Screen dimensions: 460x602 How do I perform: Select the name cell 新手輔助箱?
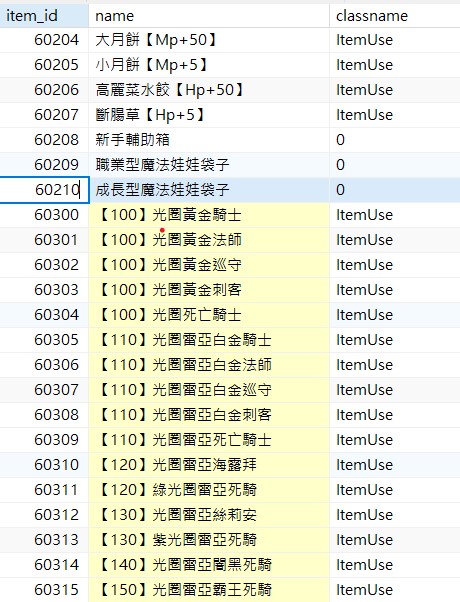point(209,140)
